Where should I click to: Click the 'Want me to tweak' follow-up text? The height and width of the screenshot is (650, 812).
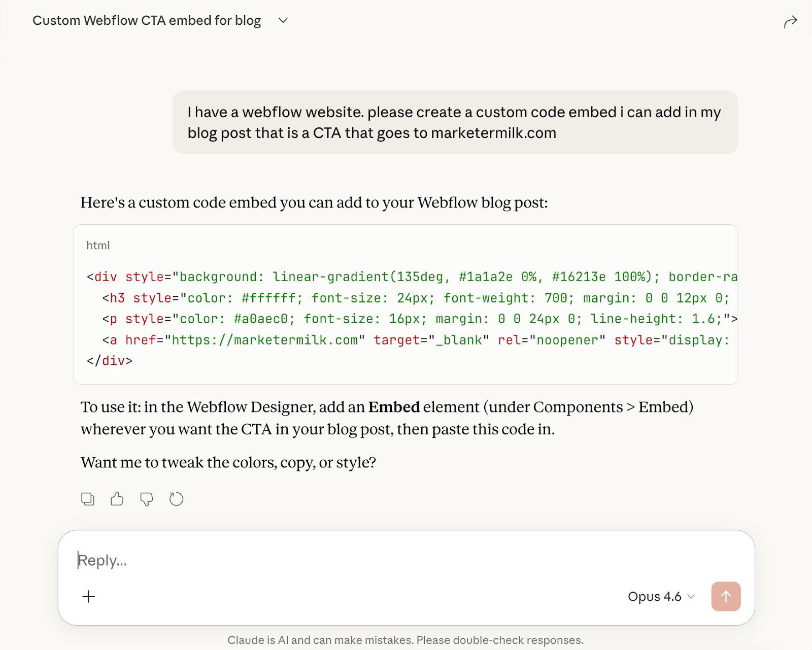(228, 462)
